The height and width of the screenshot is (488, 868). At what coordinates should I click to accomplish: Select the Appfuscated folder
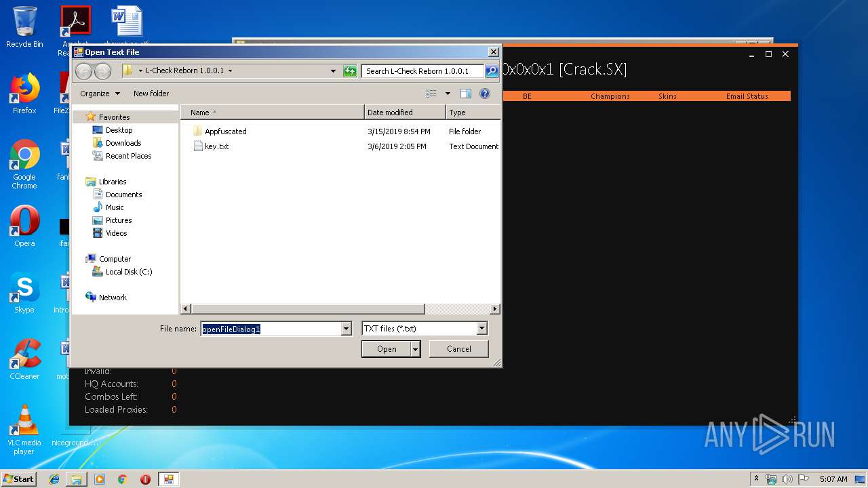[x=225, y=131]
